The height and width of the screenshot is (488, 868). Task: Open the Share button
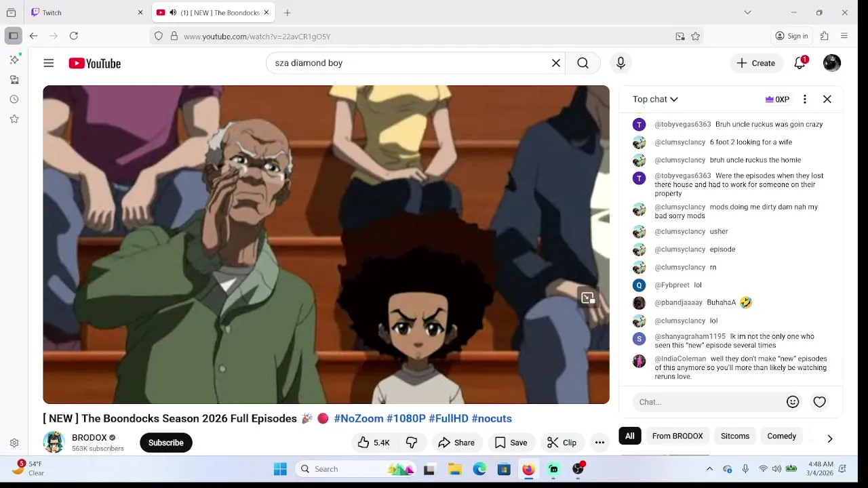(x=456, y=443)
